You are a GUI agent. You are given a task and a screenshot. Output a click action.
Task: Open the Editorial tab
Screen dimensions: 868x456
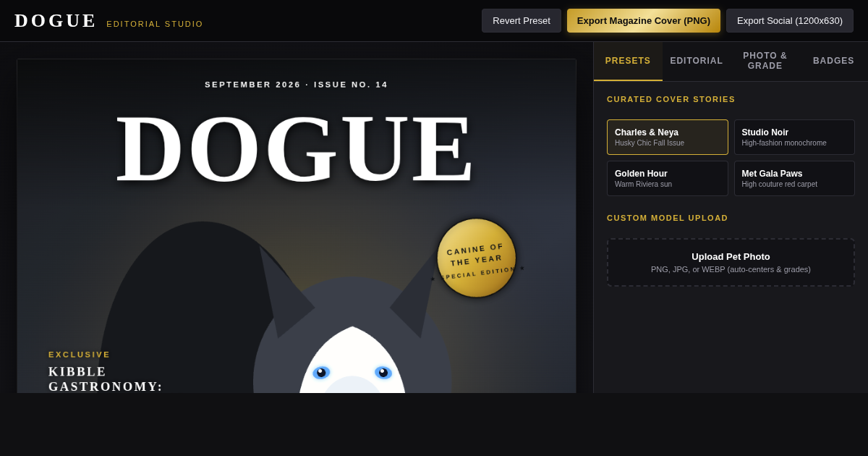click(x=697, y=61)
